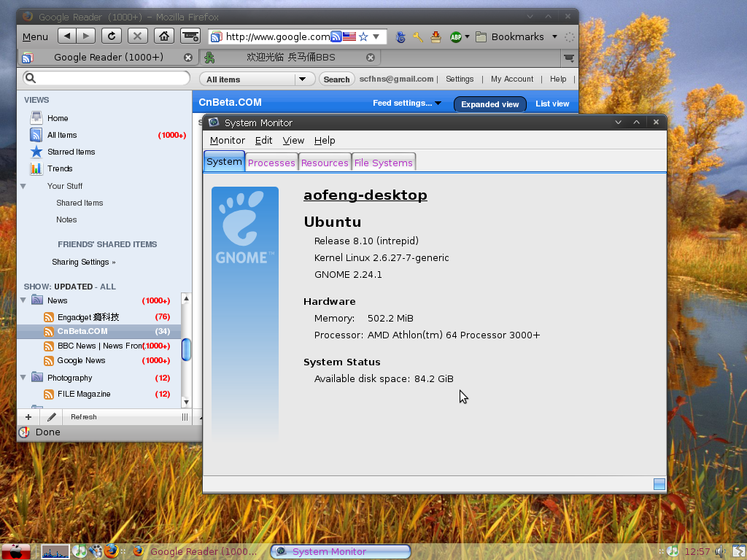747x560 pixels.
Task: Open the address bar history dropdown arrow
Action: coord(376,36)
